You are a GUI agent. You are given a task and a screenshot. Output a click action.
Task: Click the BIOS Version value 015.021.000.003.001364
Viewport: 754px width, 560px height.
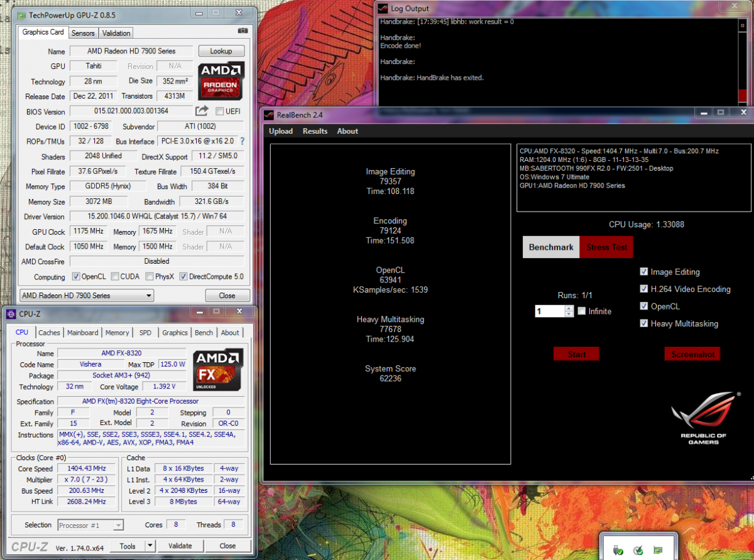131,111
